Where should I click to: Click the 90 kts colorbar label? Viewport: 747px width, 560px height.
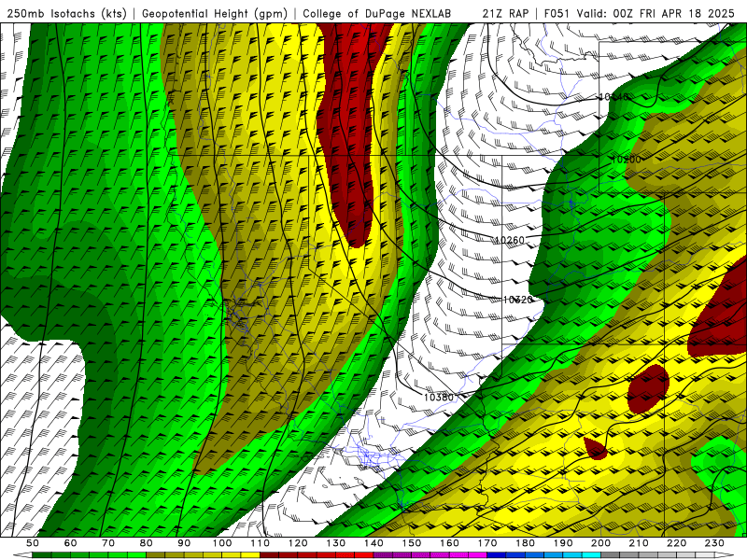click(184, 543)
